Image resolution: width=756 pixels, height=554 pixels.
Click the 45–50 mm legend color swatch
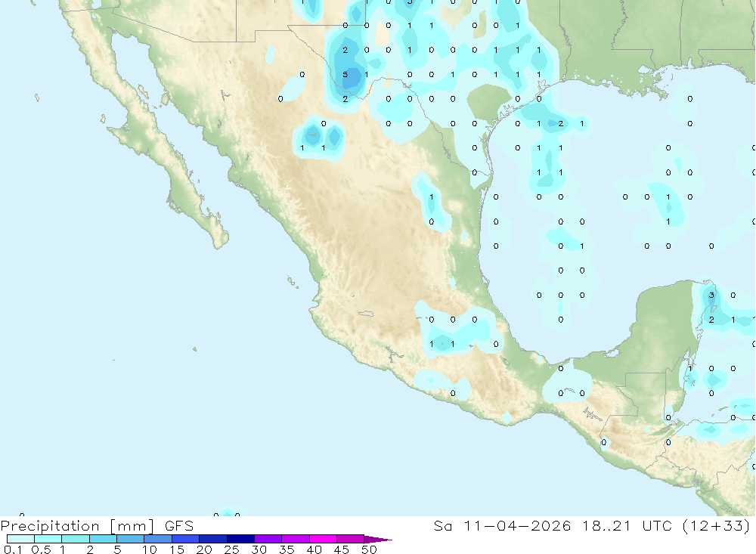coord(351,539)
